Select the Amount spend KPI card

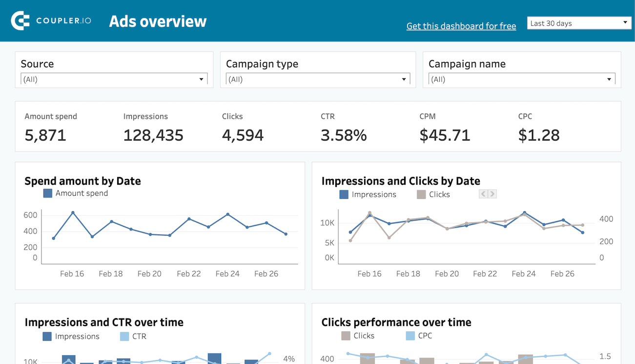(x=51, y=127)
